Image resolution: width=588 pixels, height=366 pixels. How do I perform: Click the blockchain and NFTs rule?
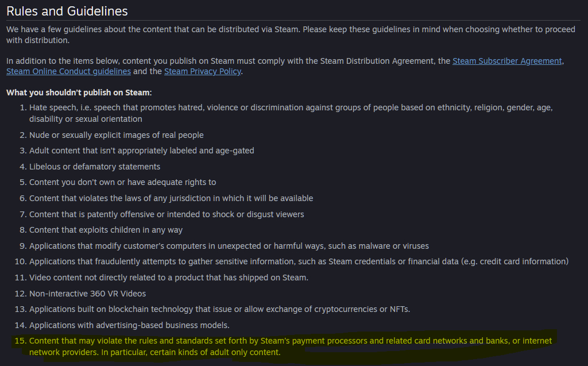[219, 309]
